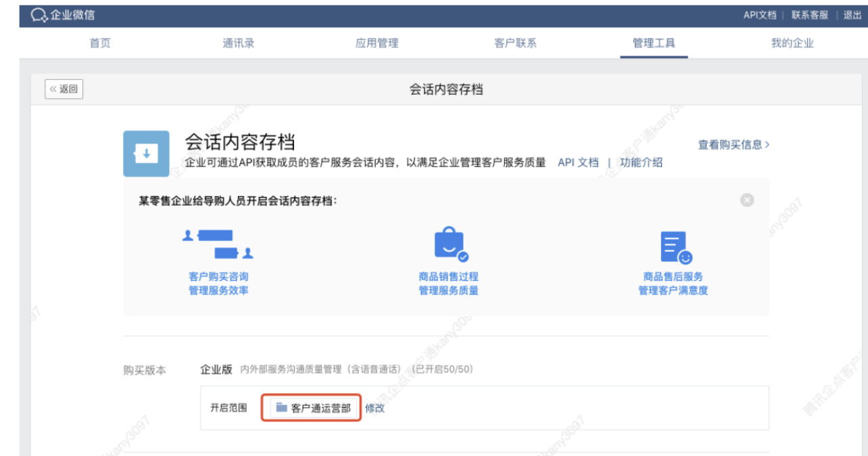Click the 已开启50/50 status text
The image size is (868, 456).
point(443,369)
